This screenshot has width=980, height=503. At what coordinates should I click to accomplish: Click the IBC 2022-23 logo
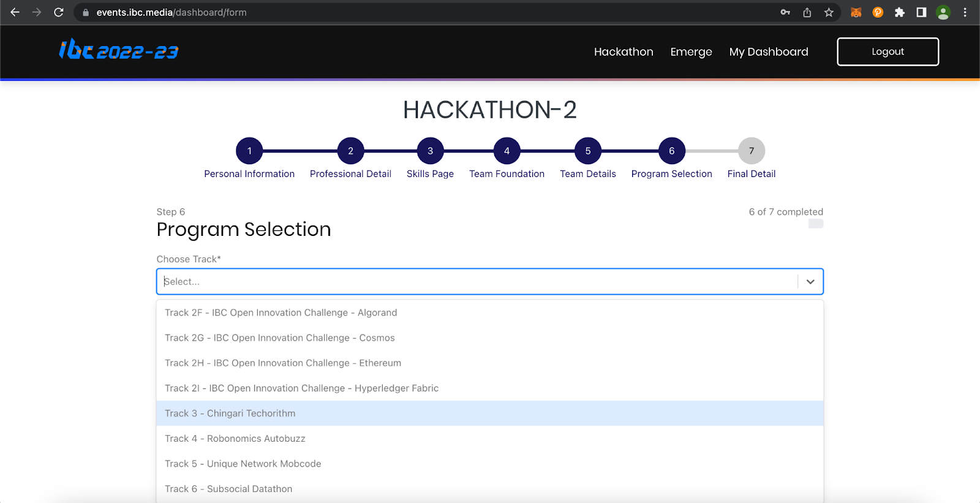coord(118,50)
